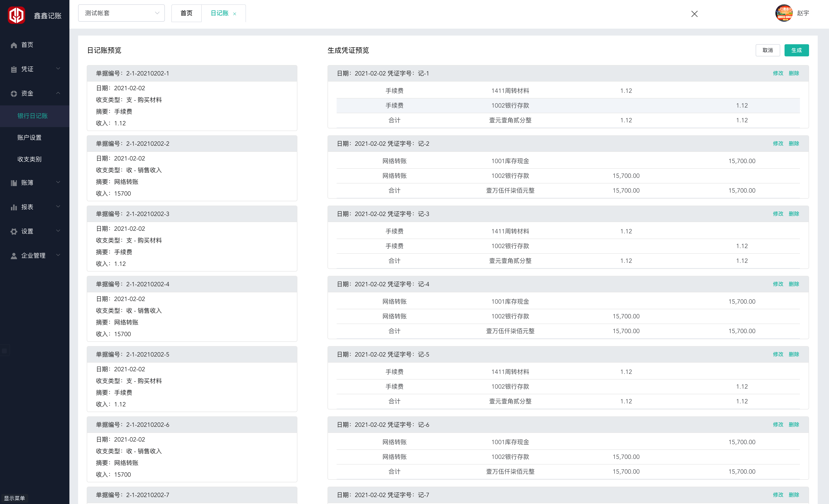Click 单据编号：2-1-20210202-4 header
This screenshot has height=504, width=829.
click(x=192, y=284)
